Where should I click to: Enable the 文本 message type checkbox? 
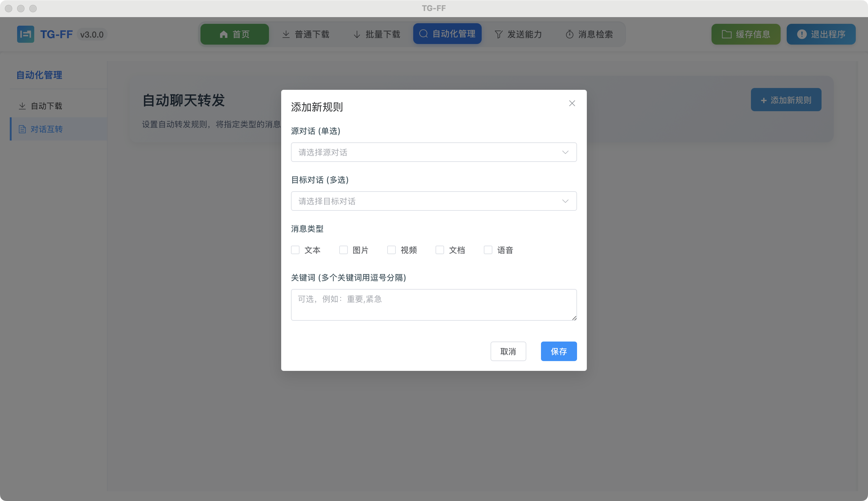pos(295,250)
